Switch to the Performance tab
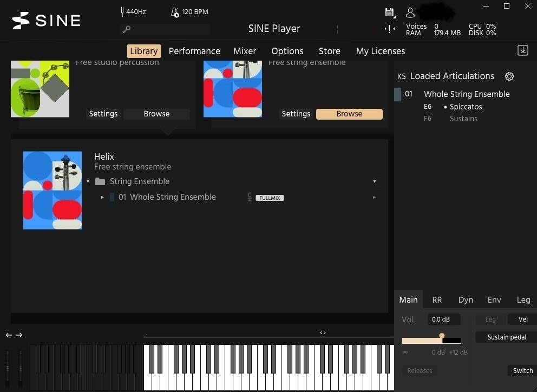The height and width of the screenshot is (392, 537). (194, 51)
